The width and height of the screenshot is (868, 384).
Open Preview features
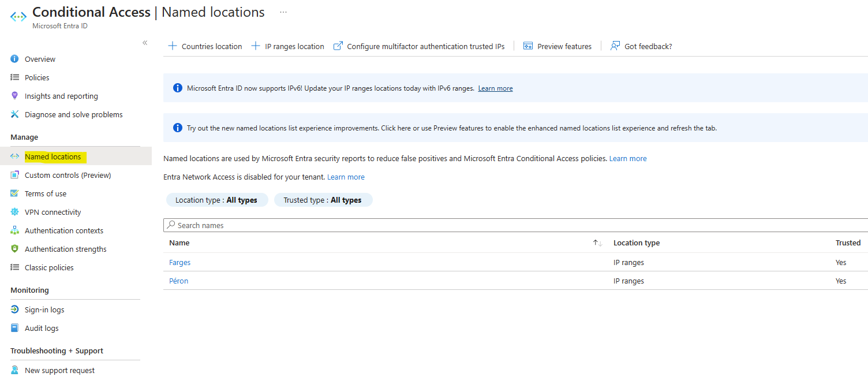[x=558, y=46]
